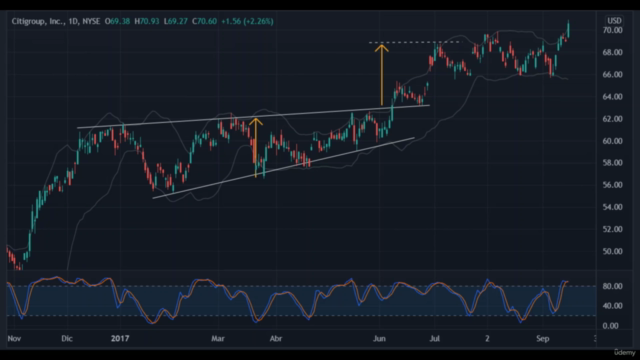Click the 70.00 price axis label
This screenshot has width=640, height=360.
tap(612, 30)
